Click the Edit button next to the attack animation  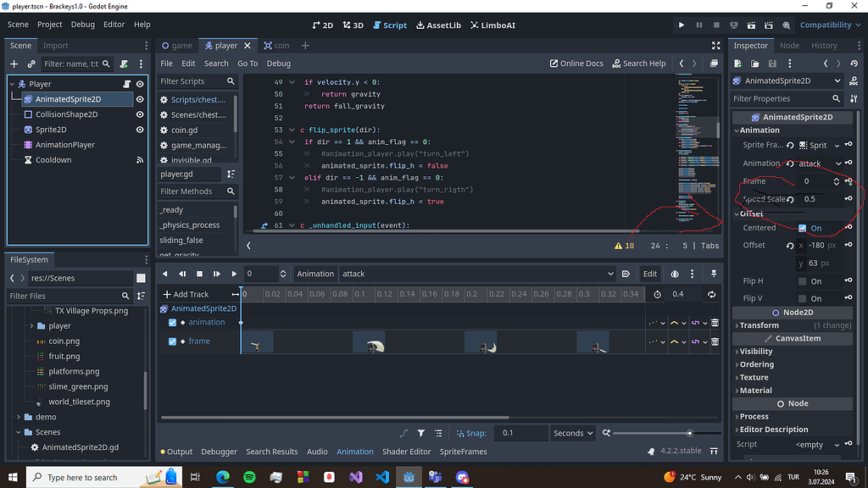[649, 274]
